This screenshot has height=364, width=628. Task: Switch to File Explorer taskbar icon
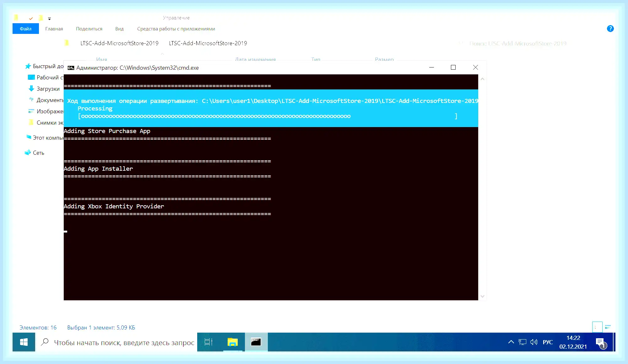(233, 342)
